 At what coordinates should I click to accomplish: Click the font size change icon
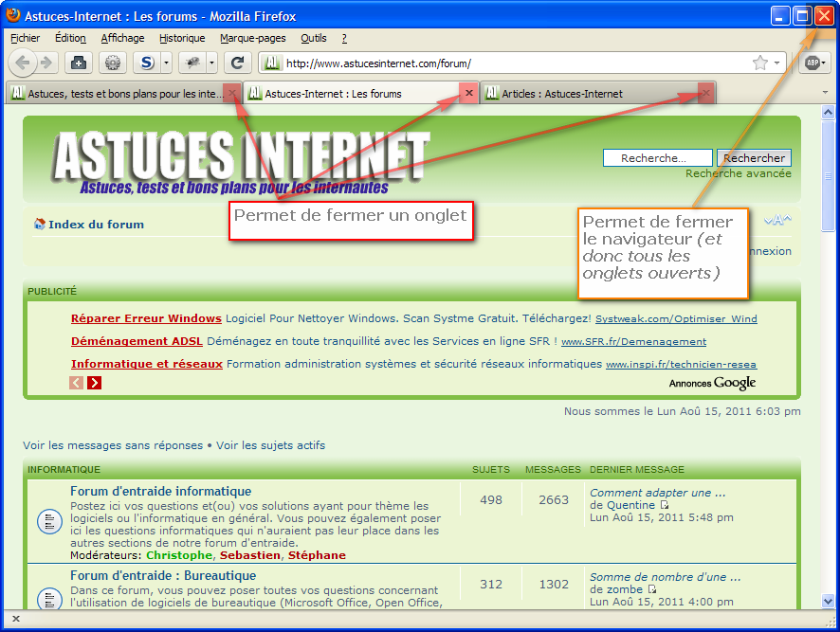[777, 220]
